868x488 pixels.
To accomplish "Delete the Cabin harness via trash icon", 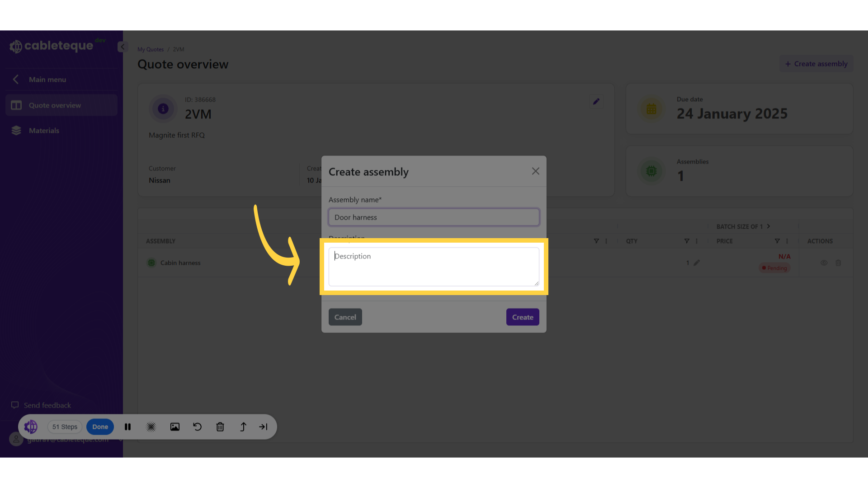I will coord(839,263).
